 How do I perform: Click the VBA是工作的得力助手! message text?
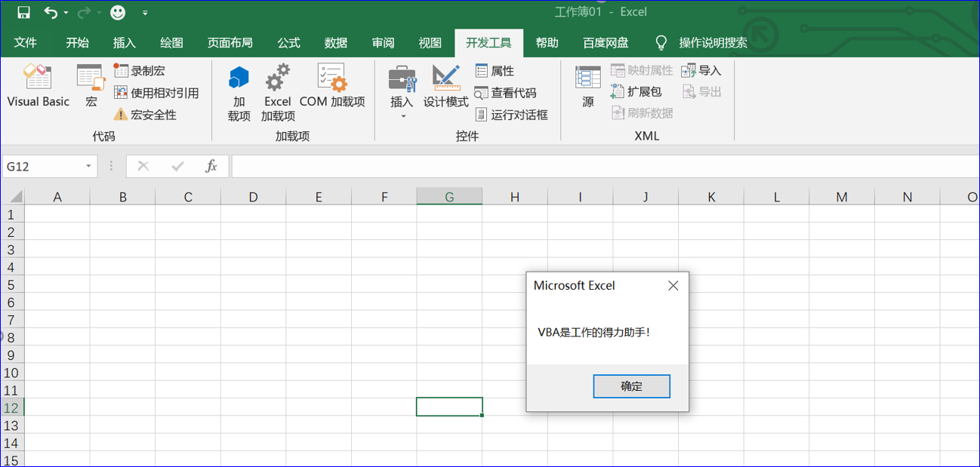click(593, 332)
